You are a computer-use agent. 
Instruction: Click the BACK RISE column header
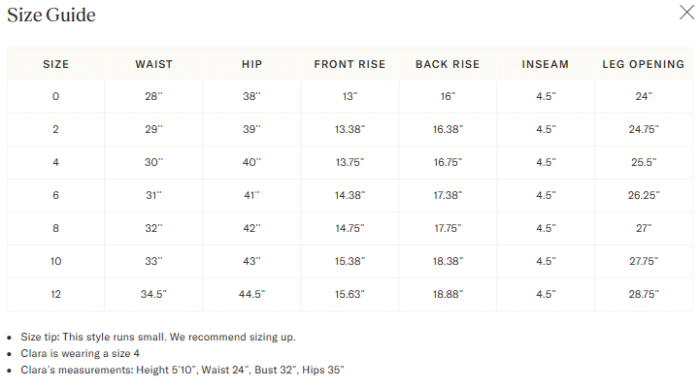coord(448,64)
